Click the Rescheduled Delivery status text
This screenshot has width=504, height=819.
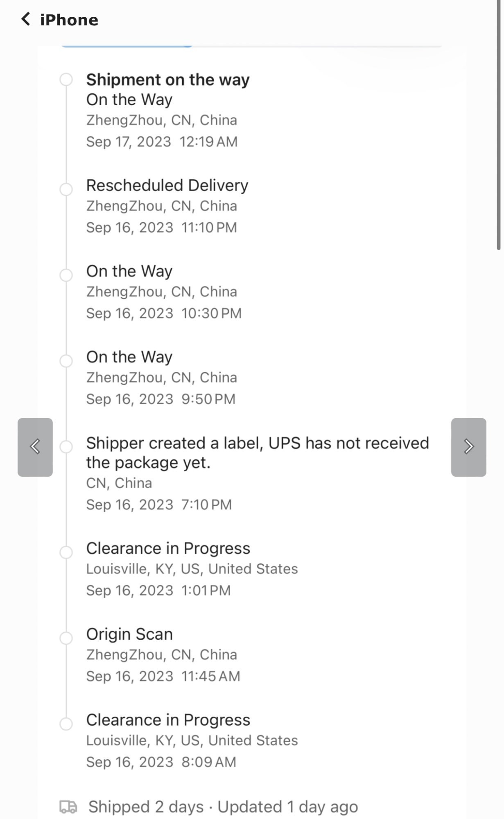click(167, 186)
